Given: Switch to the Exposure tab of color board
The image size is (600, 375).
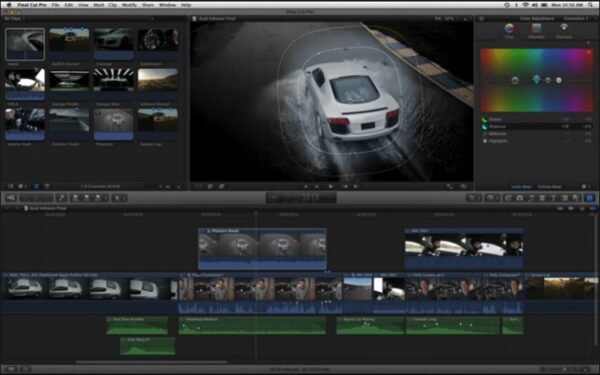Looking at the screenshot, I should [x=564, y=31].
